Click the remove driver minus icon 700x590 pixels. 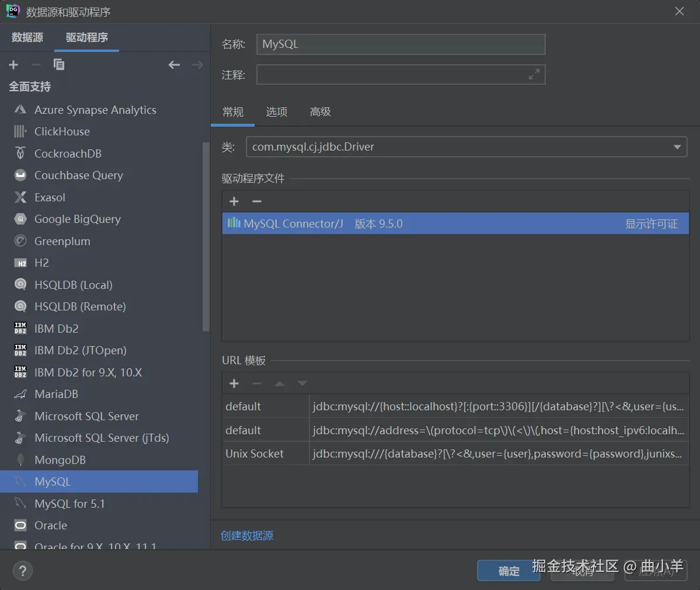(36, 65)
